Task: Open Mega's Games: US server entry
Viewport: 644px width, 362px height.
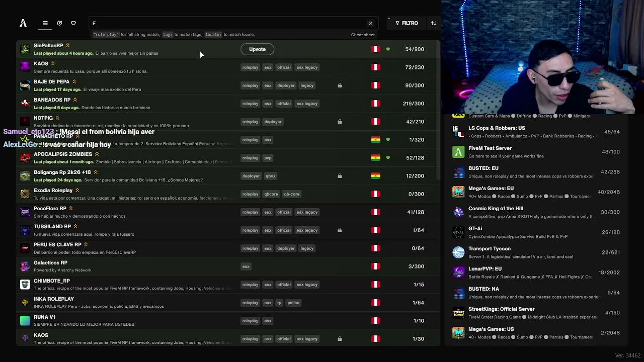Action: 536,333
